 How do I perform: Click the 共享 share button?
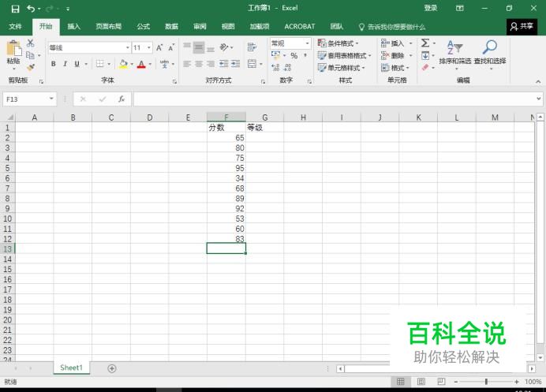click(x=522, y=27)
